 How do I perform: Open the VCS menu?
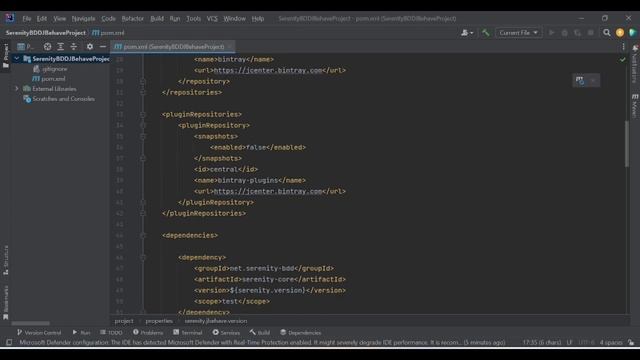[x=212, y=19]
